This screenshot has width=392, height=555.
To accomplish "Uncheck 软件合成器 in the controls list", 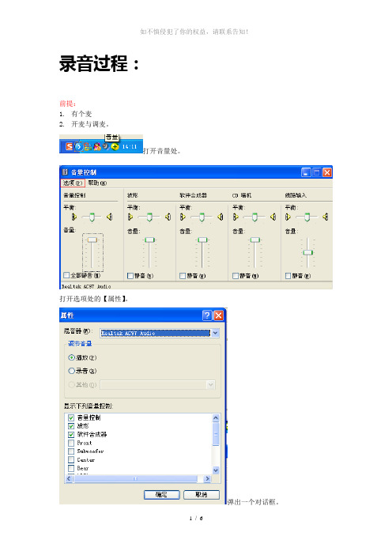I will click(x=71, y=434).
